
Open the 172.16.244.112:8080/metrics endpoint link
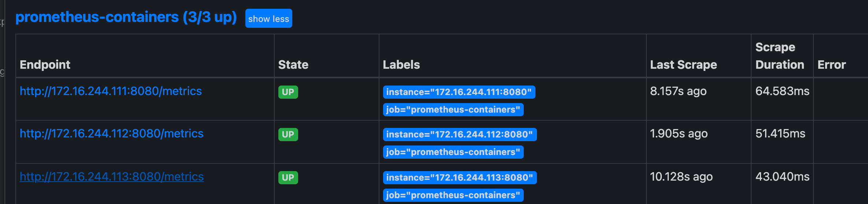pyautogui.click(x=111, y=133)
